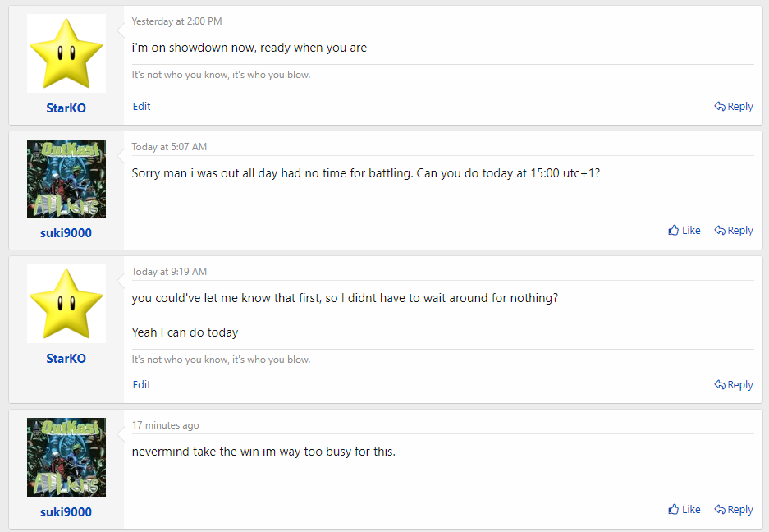The image size is (769, 532).
Task: Click the "Today at 9:19 AM" timestamp
Action: pos(169,272)
